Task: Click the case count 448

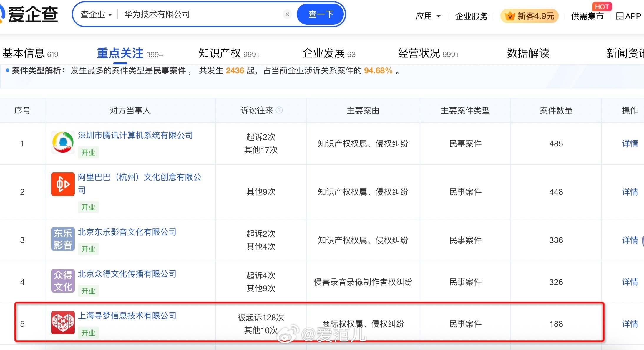Action: tap(556, 192)
